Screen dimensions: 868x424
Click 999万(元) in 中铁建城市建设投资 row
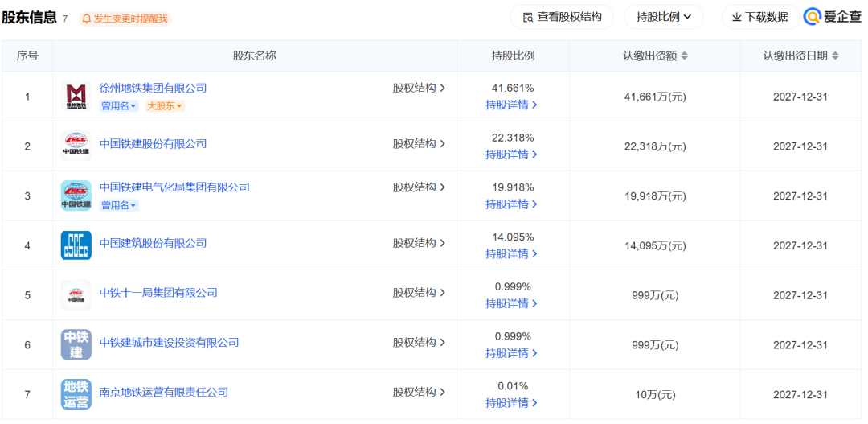(x=655, y=344)
